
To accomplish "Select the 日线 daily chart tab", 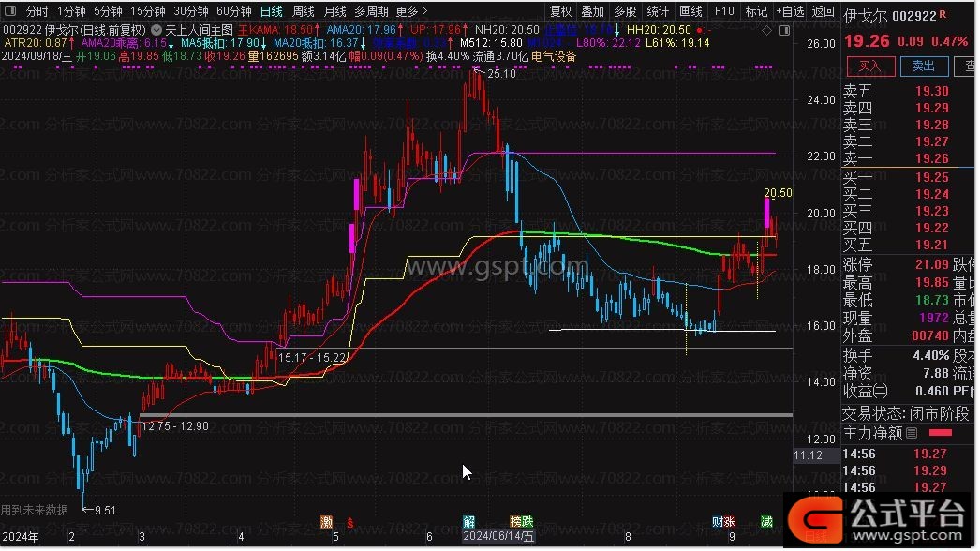I will coord(272,11).
